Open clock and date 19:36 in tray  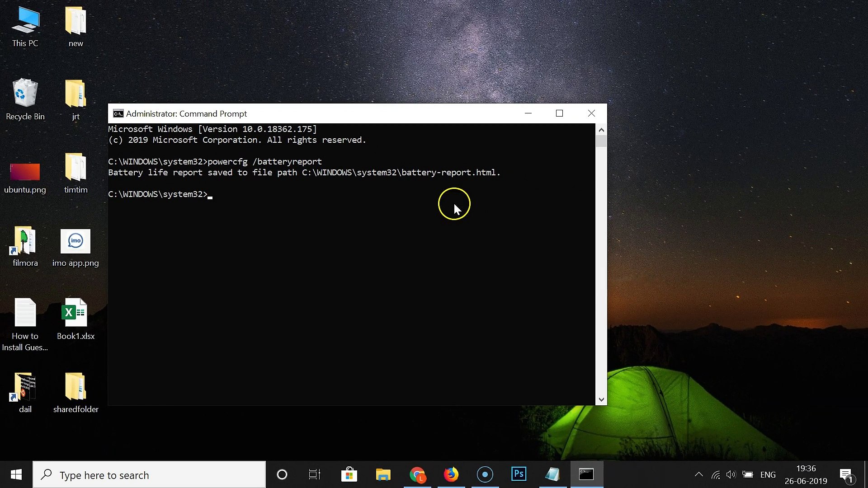click(806, 475)
